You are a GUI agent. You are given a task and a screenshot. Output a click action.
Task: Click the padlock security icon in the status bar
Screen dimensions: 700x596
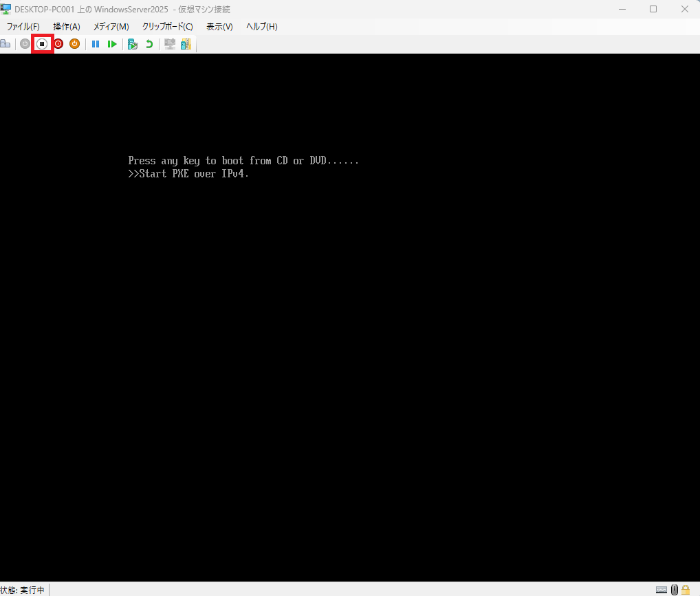point(686,590)
